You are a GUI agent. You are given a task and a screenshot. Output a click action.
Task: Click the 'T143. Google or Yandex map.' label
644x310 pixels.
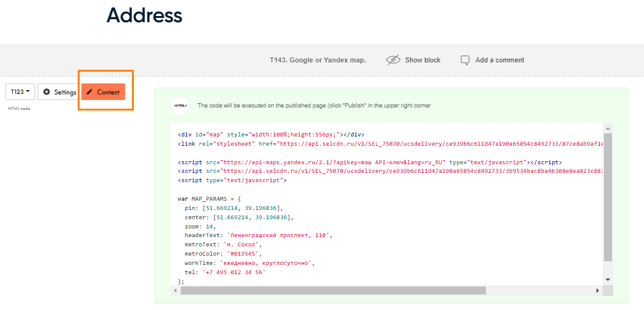click(318, 60)
